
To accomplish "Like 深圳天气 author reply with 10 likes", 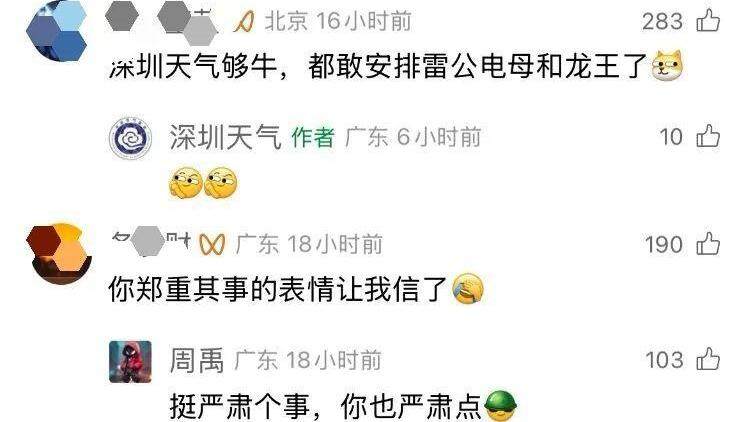I will [708, 137].
